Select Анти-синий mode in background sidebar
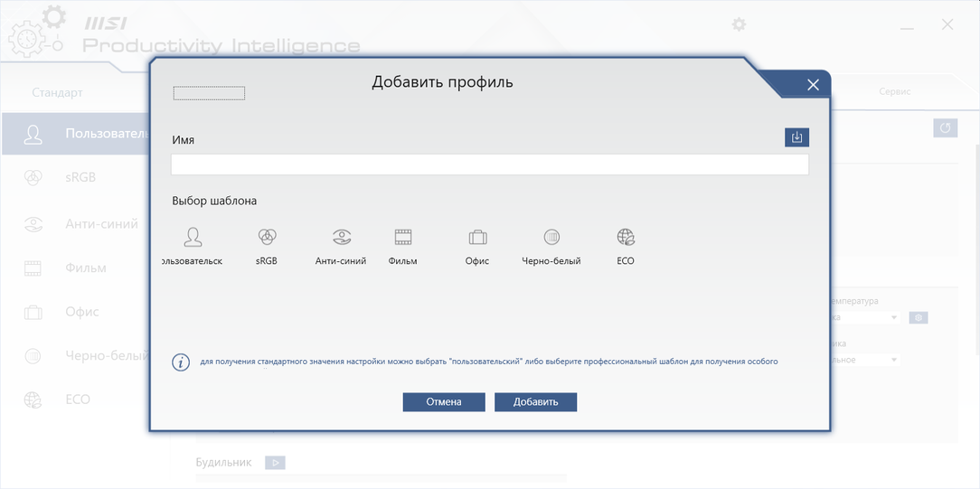Viewport: 980px width, 489px height. (75, 223)
